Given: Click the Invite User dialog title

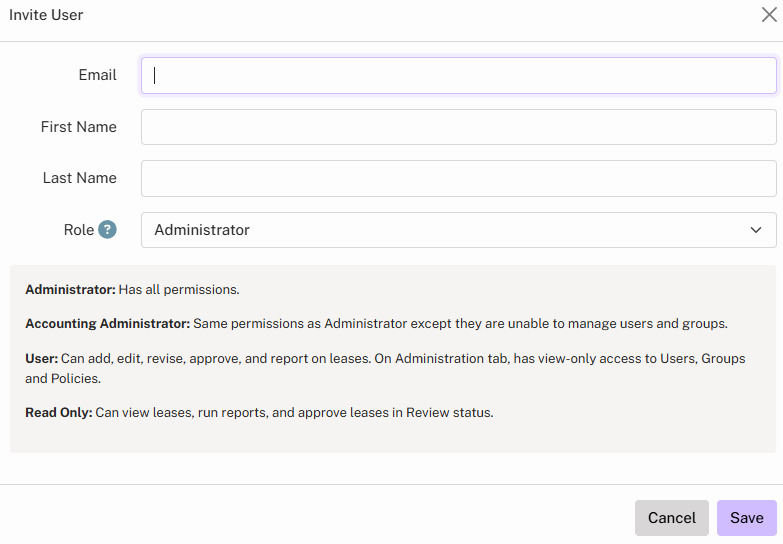Looking at the screenshot, I should tap(46, 15).
